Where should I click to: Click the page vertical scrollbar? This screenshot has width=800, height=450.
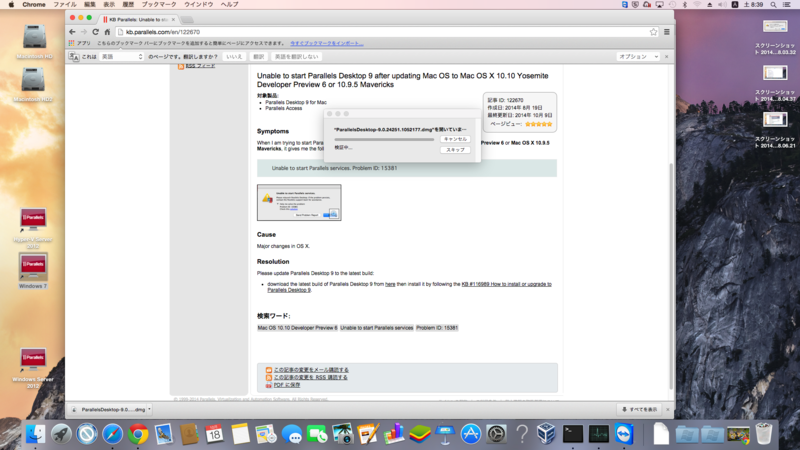(x=671, y=276)
